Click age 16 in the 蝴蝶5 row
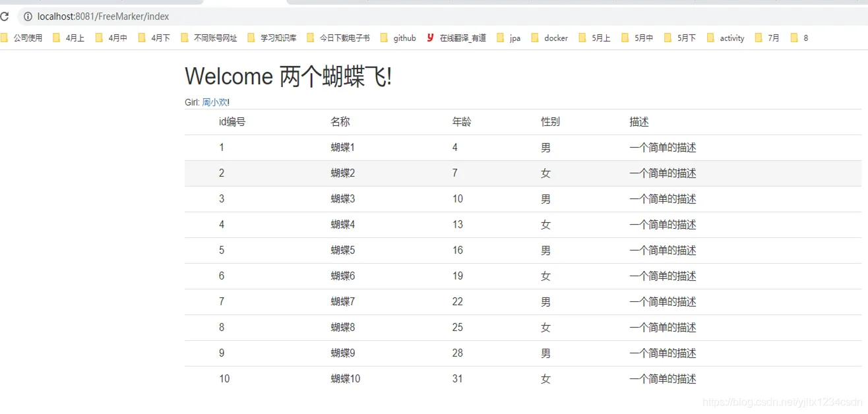 click(458, 251)
